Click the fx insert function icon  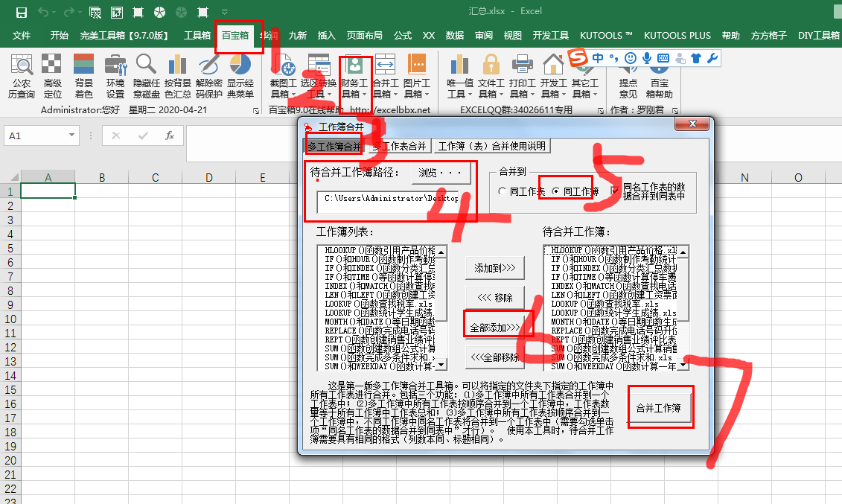169,135
